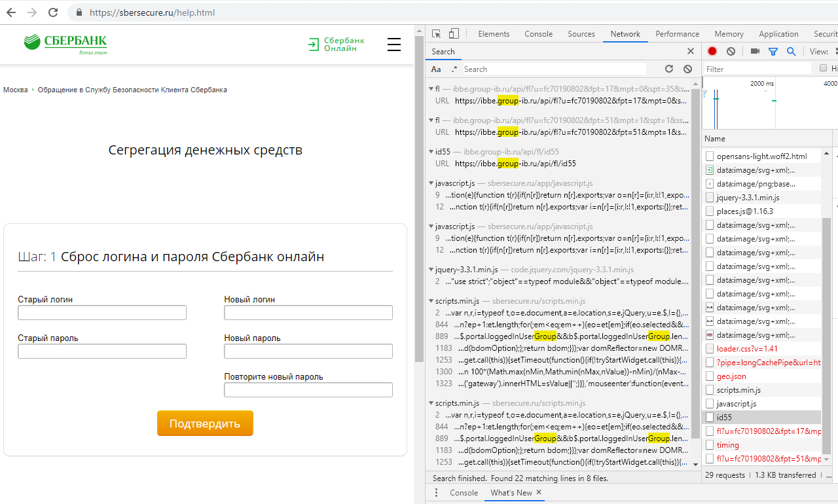
Task: Collapse the jquery-3.3.1.min.js search results
Action: pyautogui.click(x=431, y=270)
